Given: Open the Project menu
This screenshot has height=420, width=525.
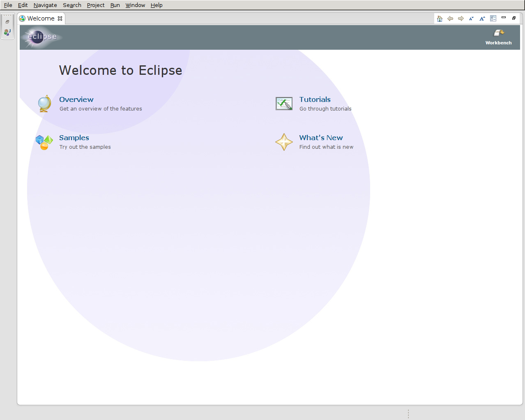Looking at the screenshot, I should pos(96,5).
